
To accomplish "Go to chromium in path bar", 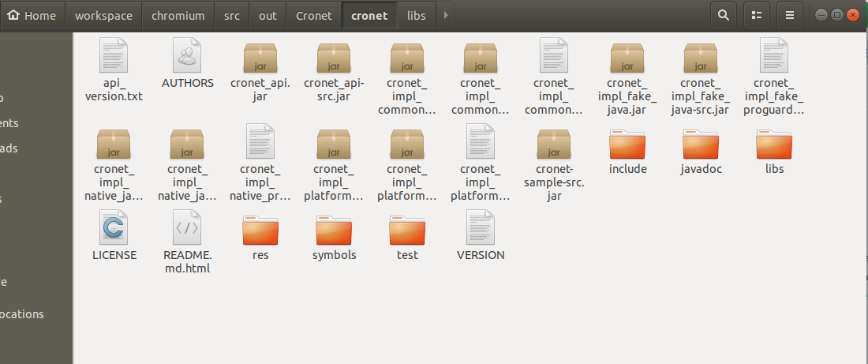I will (x=178, y=16).
